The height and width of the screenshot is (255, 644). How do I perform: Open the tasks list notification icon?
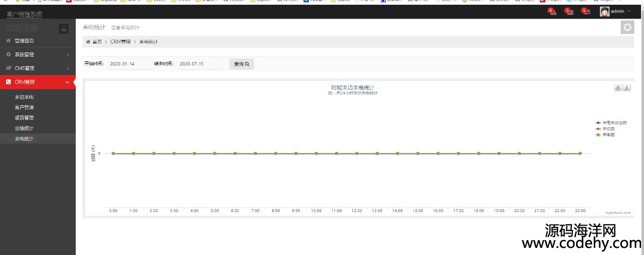[x=586, y=11]
